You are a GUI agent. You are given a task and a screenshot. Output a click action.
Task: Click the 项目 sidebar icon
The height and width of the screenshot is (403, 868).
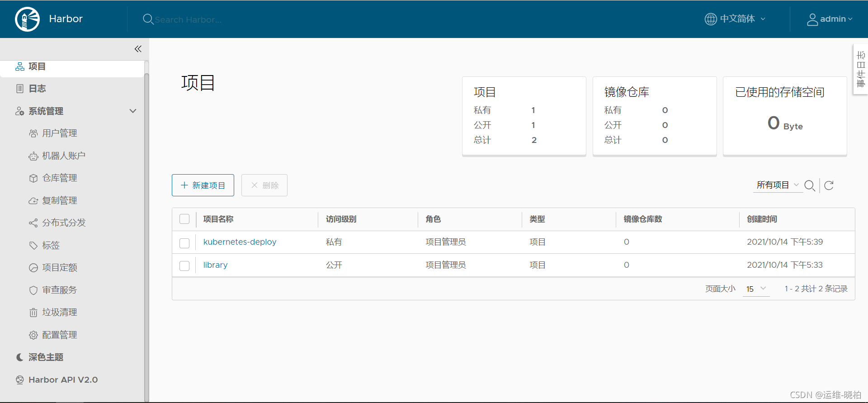click(x=20, y=66)
